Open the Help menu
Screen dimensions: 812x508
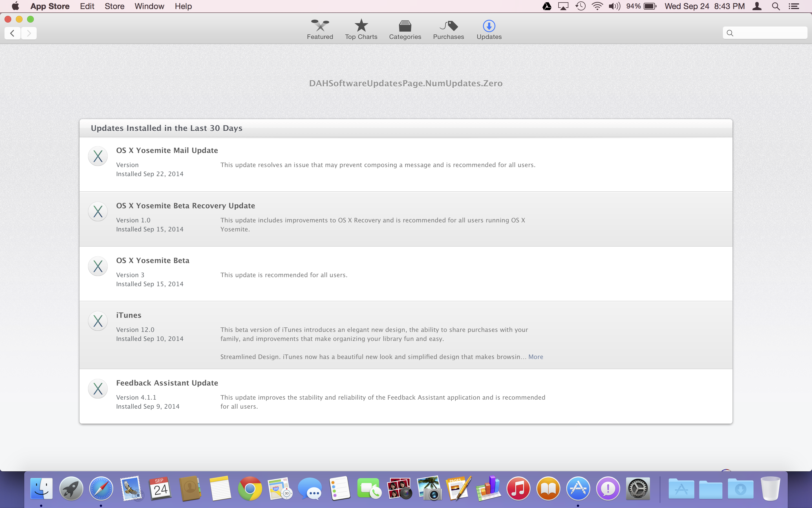[x=183, y=6]
